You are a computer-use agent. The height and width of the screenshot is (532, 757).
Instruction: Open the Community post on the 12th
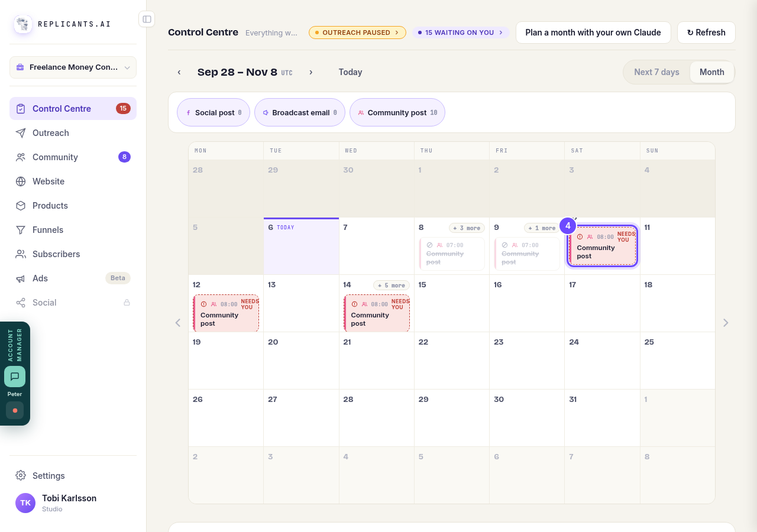point(226,313)
